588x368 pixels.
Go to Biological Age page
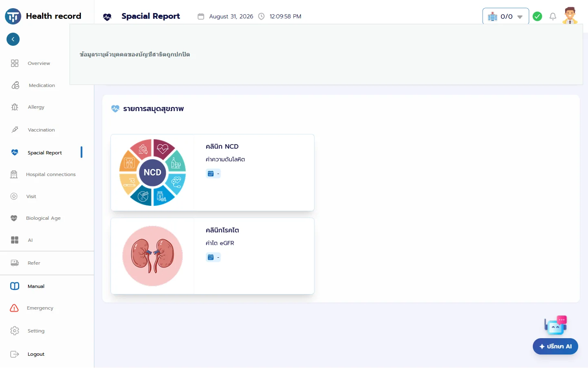(x=43, y=218)
